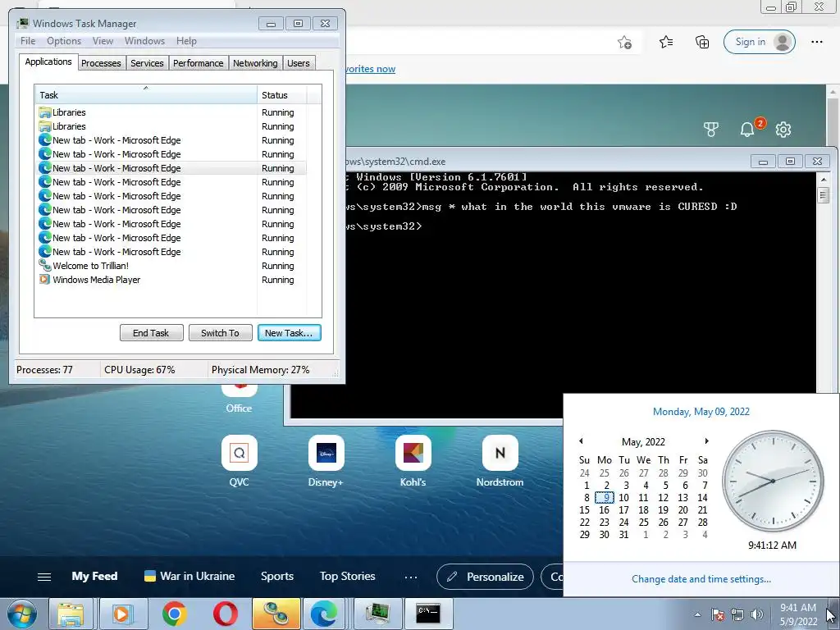Click the Switch To button
This screenshot has width=840, height=630.
coord(220,333)
